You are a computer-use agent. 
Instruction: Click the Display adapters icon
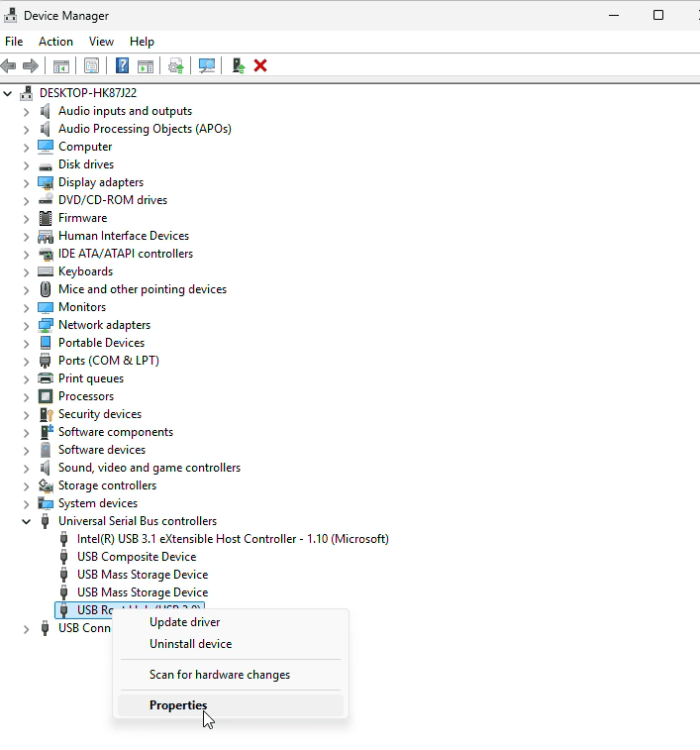point(46,182)
